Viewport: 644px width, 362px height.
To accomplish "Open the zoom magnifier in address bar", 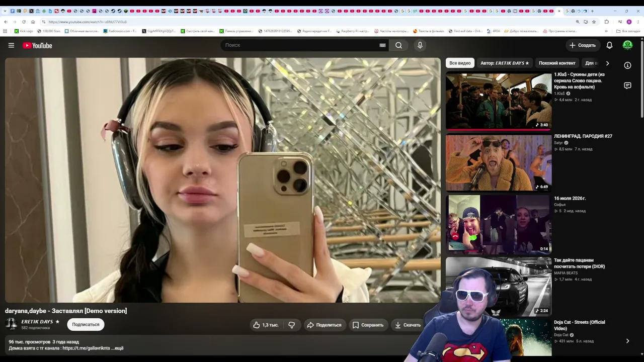I will click(x=578, y=22).
